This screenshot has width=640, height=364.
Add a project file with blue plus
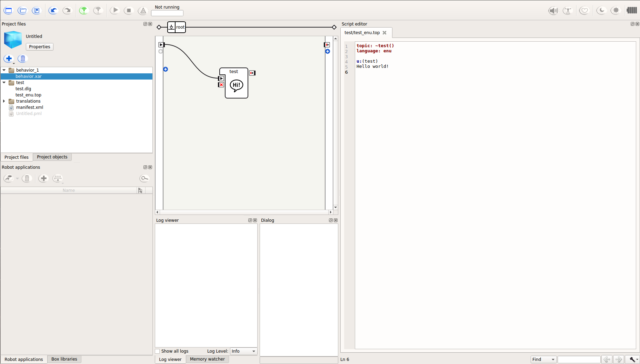point(9,59)
